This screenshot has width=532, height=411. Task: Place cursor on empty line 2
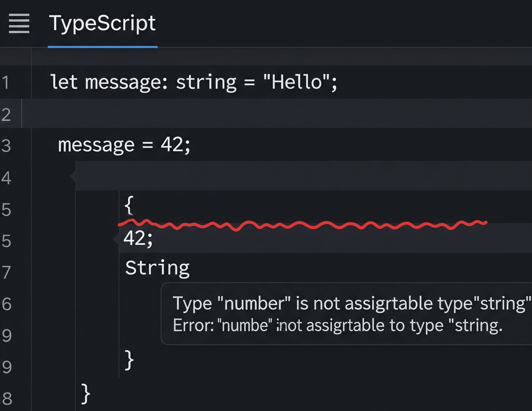tap(277, 113)
